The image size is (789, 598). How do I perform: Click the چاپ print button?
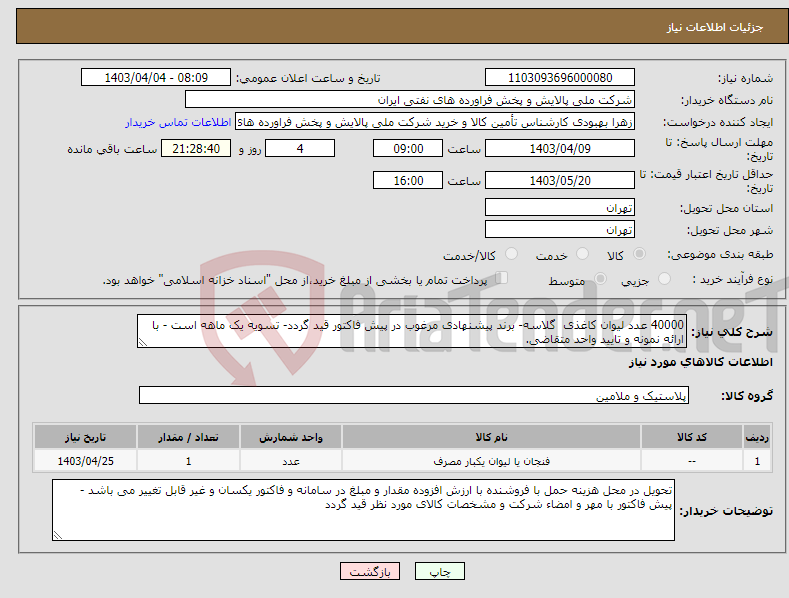click(440, 571)
